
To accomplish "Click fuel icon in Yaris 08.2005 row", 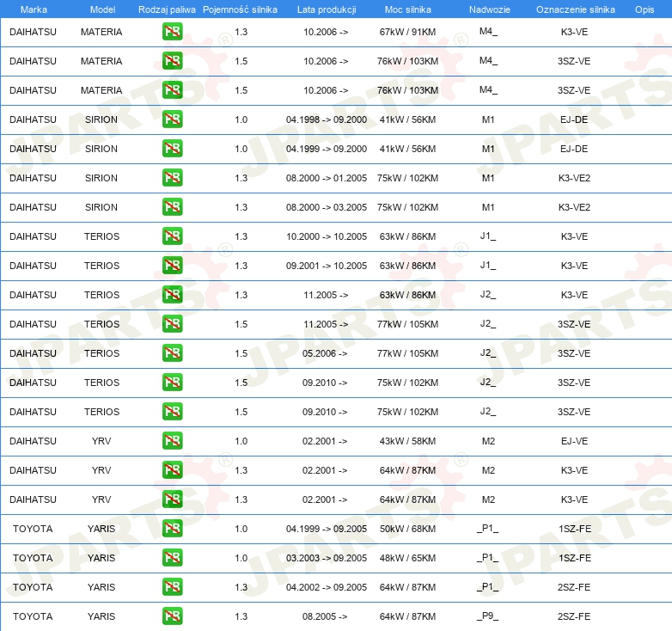I will point(172,616).
